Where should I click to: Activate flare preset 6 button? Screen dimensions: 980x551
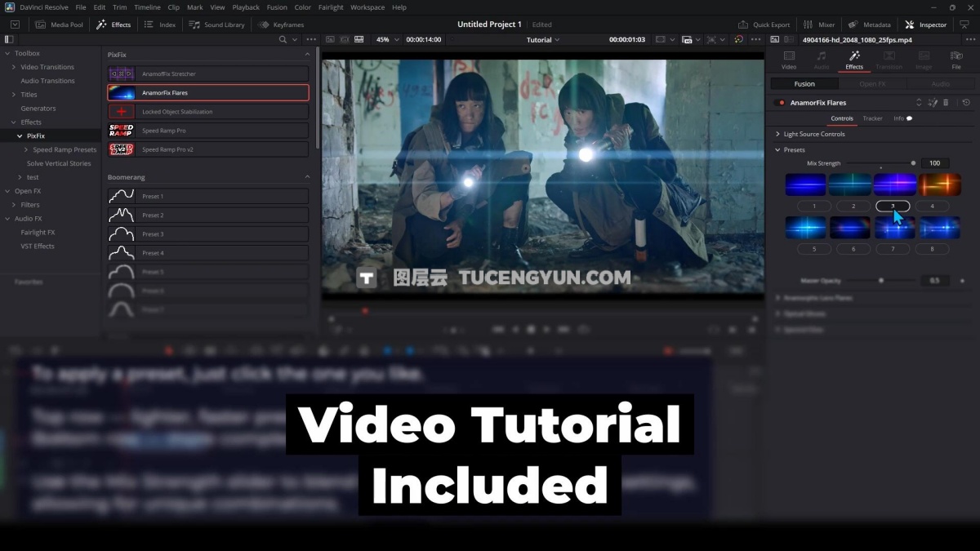[x=853, y=249]
